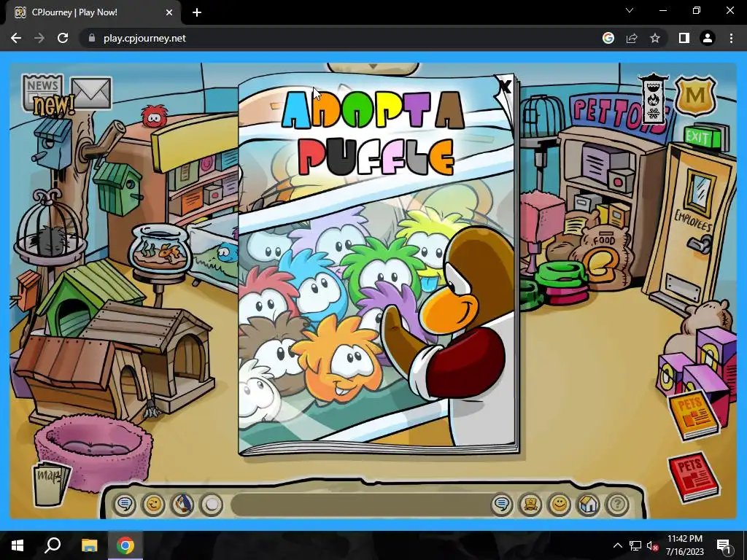
Task: Open the Chrome profile icon
Action: pyautogui.click(x=708, y=38)
